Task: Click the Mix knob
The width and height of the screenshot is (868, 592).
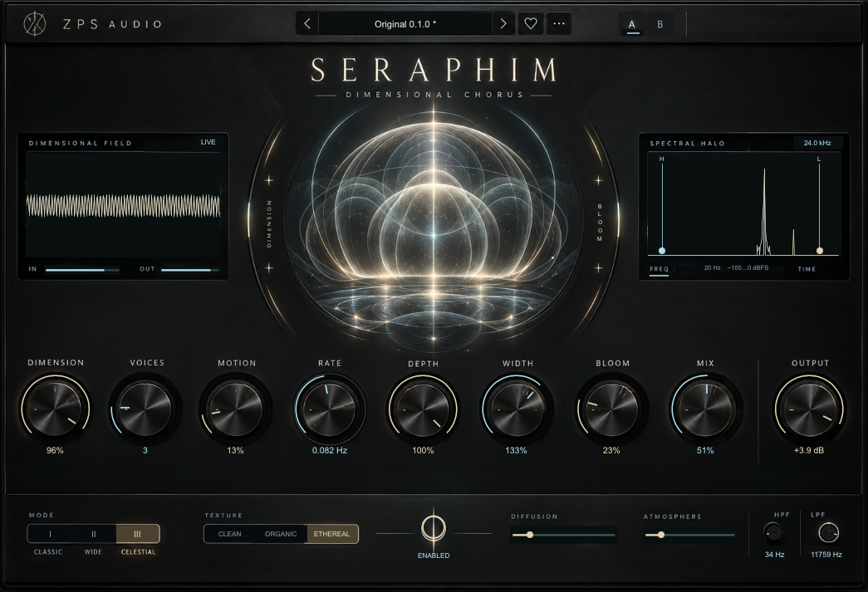Action: tap(705, 409)
